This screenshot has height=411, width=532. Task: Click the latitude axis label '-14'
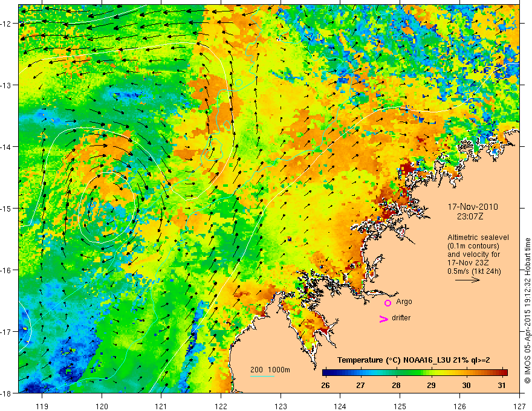click(x=7, y=146)
